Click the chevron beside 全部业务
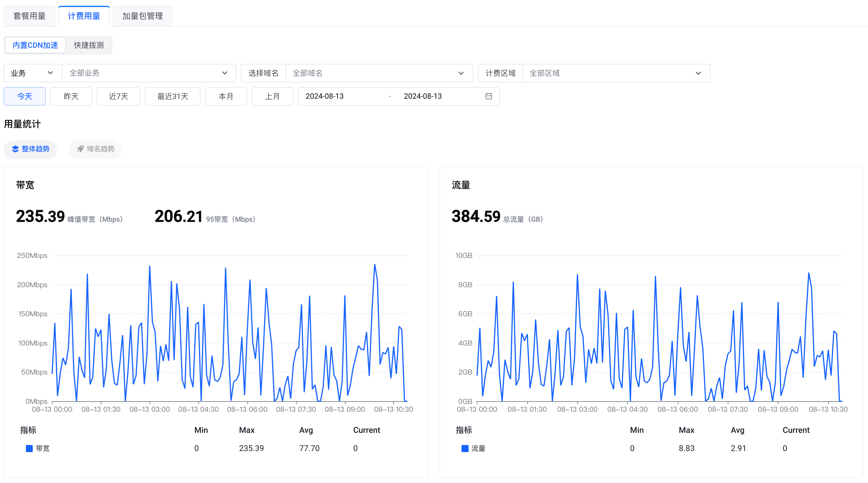This screenshot has width=868, height=483. (x=225, y=73)
